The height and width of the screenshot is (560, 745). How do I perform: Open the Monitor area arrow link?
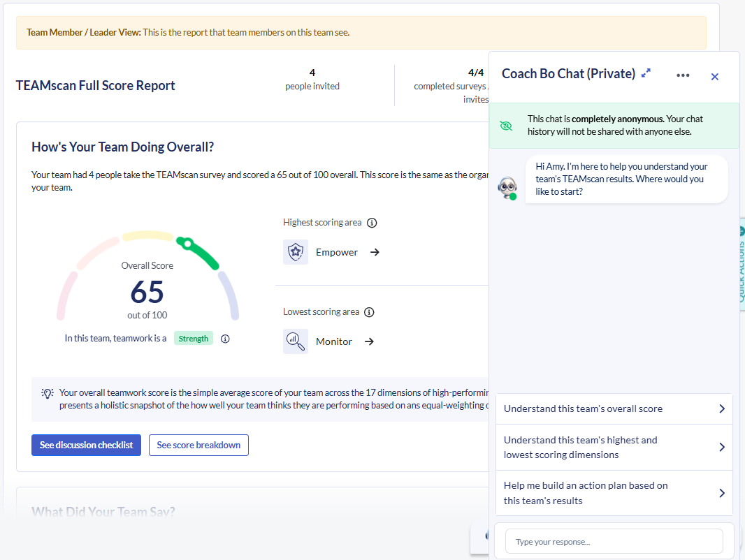click(369, 341)
